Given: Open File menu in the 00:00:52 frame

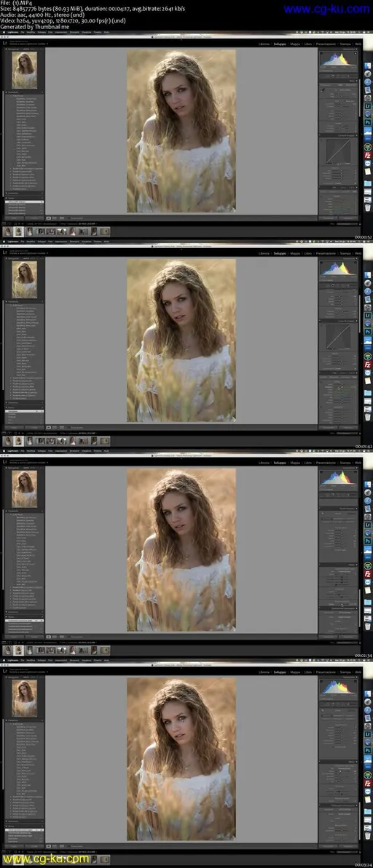Looking at the screenshot, I should pos(22,33).
